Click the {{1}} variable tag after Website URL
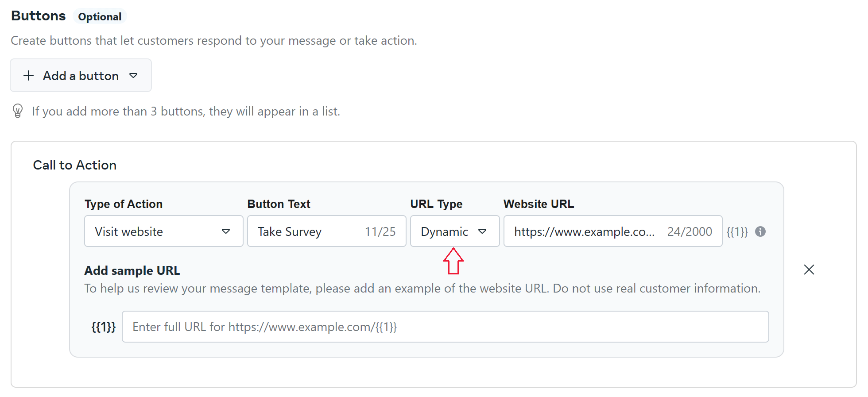868x397 pixels. pyautogui.click(x=737, y=231)
